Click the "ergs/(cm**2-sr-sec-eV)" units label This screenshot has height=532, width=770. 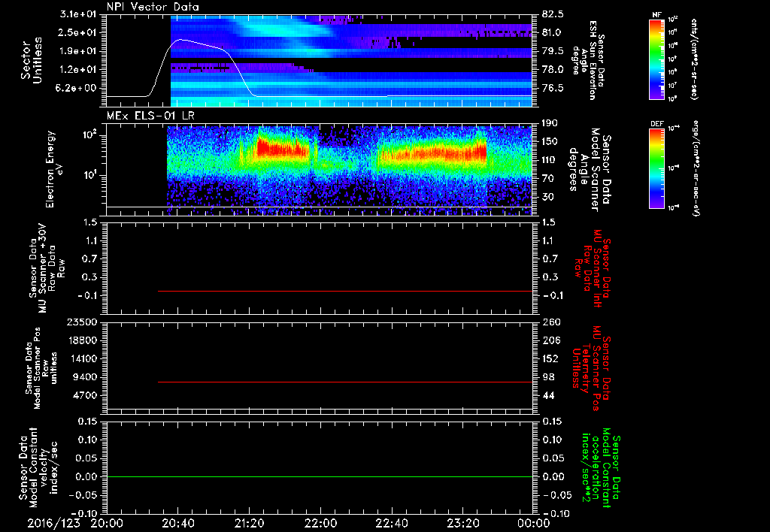tap(696, 168)
